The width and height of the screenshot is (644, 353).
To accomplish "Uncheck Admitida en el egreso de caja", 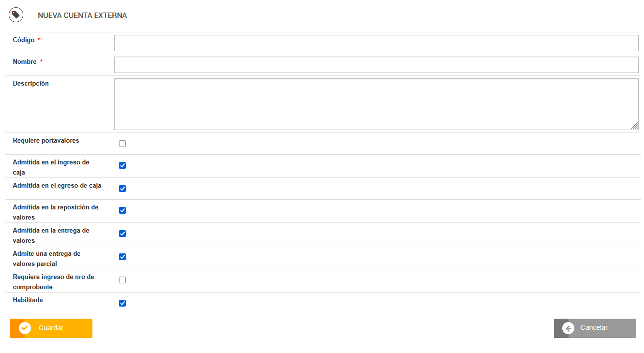I will pos(122,189).
